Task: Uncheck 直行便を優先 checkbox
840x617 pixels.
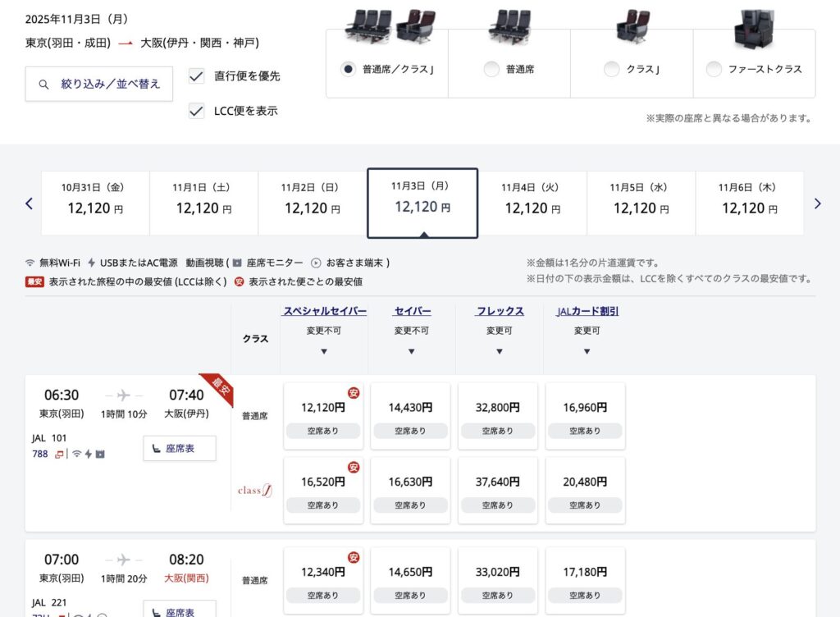Action: point(197,76)
